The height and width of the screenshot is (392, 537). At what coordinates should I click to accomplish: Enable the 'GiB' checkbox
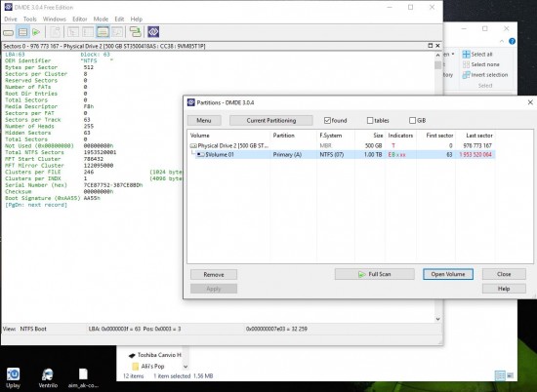(x=412, y=120)
